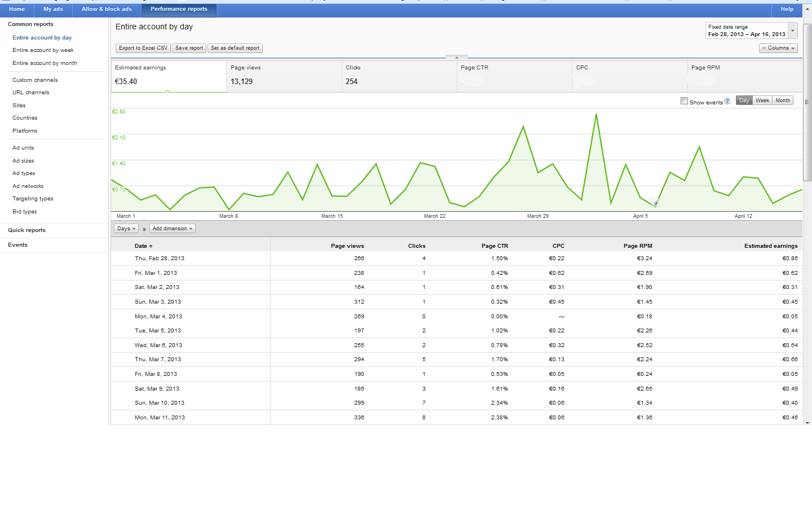Sort by the Date column arrow
Viewport: 812px width, 508px height.
pos(151,246)
